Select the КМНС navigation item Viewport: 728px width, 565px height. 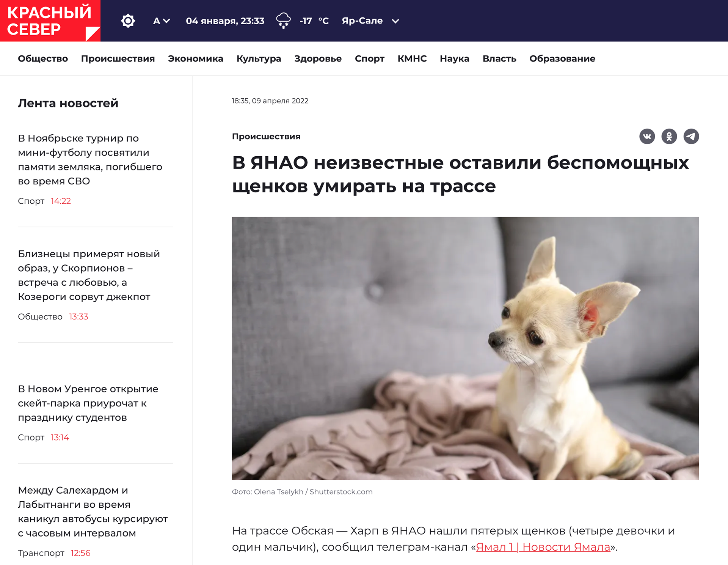click(412, 59)
